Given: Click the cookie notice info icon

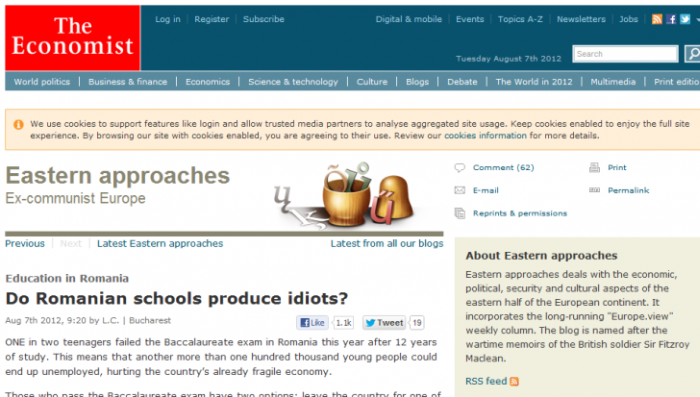Looking at the screenshot, I should 18,125.
